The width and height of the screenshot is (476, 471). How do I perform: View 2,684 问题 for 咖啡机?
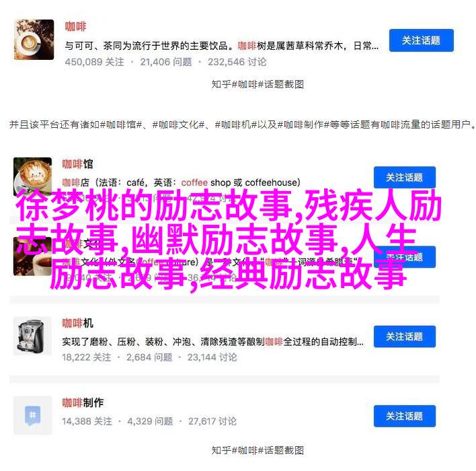point(149,357)
